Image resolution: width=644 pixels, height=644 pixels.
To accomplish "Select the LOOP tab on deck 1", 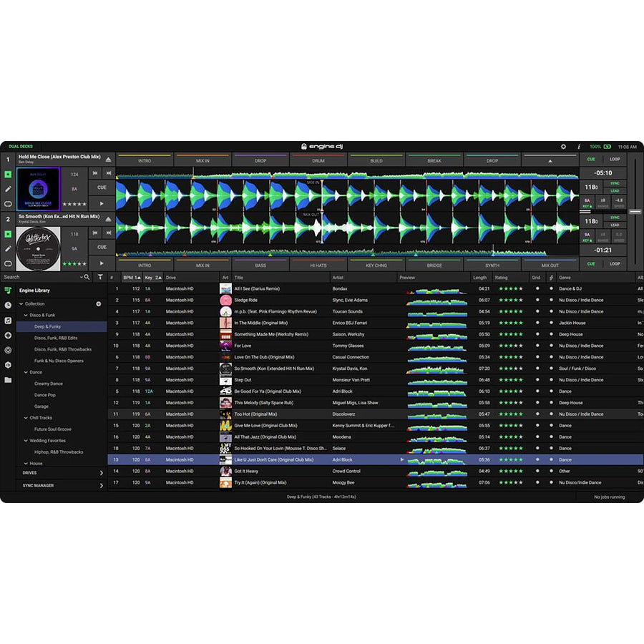I will pyautogui.click(x=615, y=159).
